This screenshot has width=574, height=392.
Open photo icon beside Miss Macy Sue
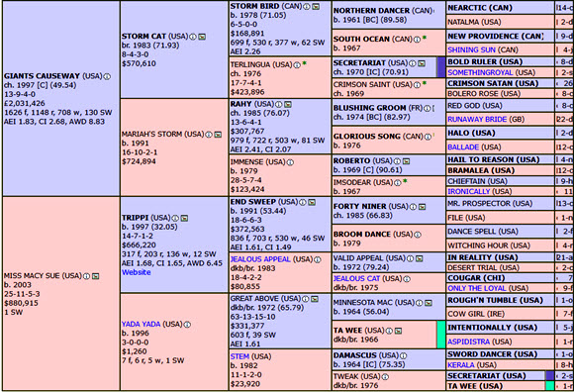(96, 276)
